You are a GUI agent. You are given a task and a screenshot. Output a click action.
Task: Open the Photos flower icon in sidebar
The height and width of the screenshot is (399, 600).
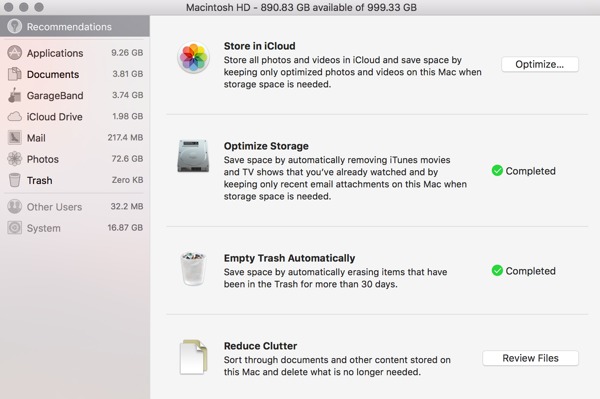pos(15,159)
